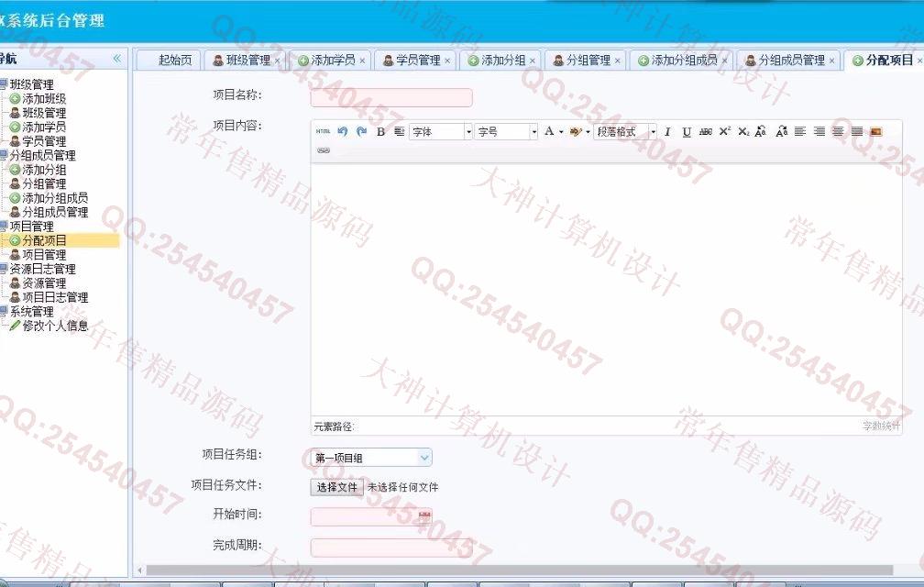Open 添加班级 in navigation tree

click(44, 98)
